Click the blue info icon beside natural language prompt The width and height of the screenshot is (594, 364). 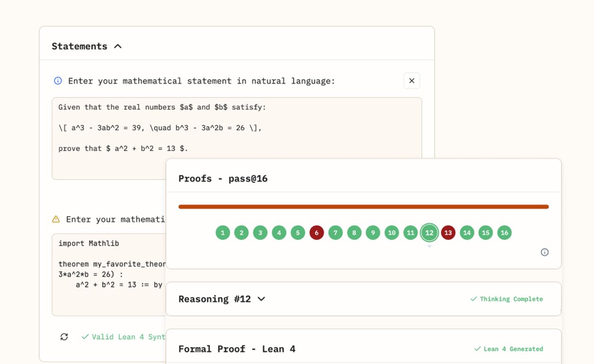click(x=58, y=81)
